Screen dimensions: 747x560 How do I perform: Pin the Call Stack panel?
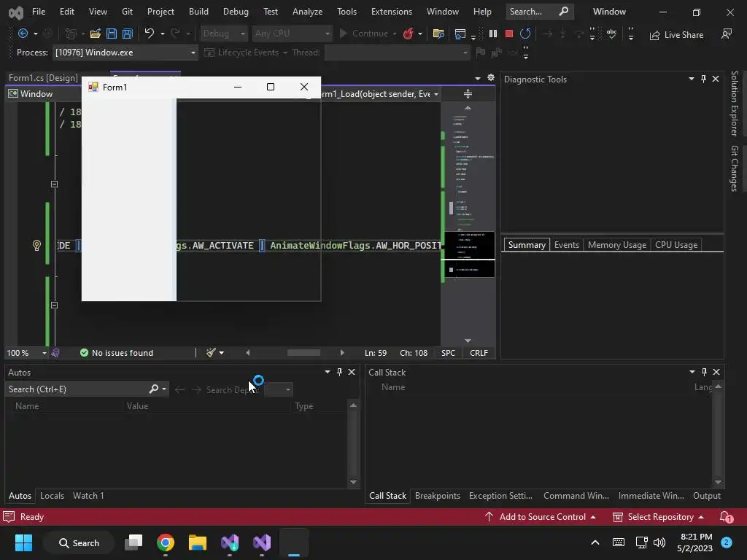pos(704,372)
